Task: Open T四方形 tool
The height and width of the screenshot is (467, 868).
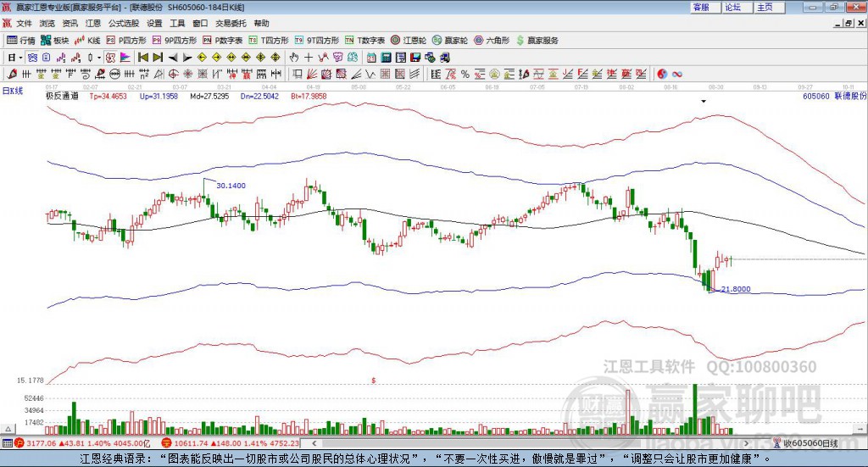Action: point(269,41)
